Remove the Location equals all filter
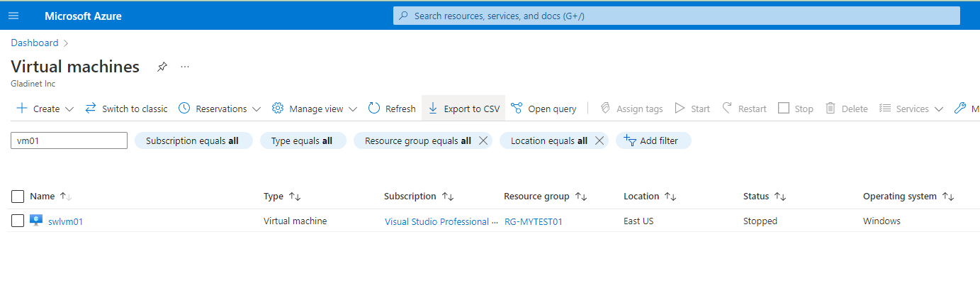This screenshot has width=980, height=293. [x=599, y=140]
